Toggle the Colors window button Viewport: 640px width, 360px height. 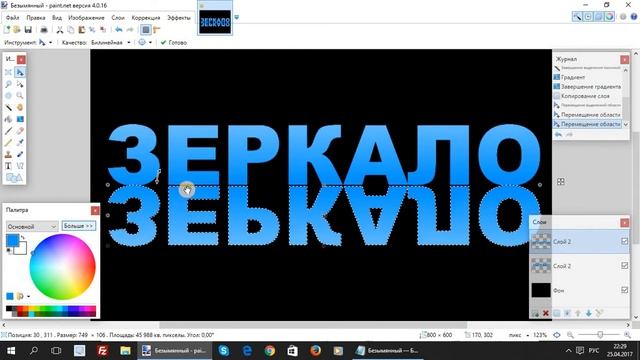609,17
